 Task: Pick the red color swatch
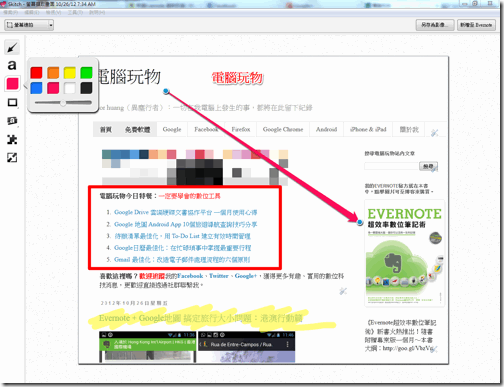tap(36, 72)
